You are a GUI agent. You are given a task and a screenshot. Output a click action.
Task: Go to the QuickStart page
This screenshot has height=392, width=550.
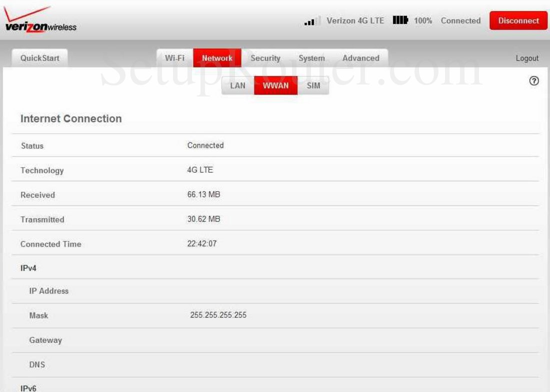(x=40, y=58)
